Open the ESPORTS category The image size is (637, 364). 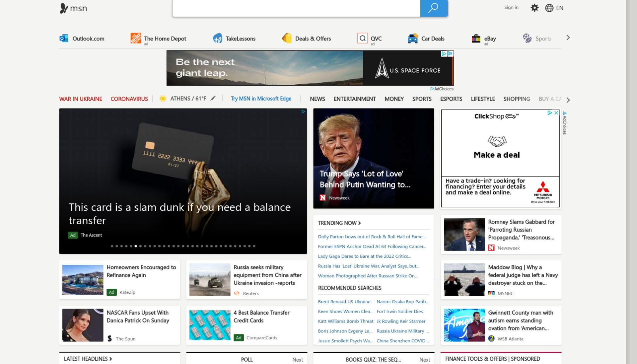tap(451, 99)
